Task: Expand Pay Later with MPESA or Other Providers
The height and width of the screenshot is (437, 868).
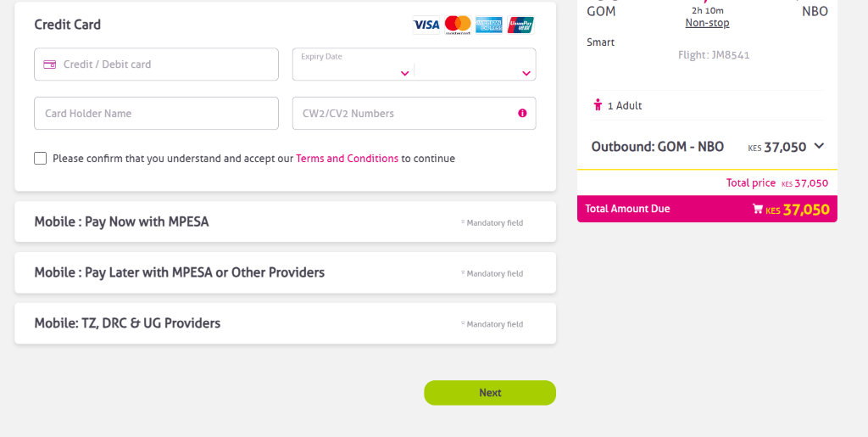Action: tap(285, 272)
